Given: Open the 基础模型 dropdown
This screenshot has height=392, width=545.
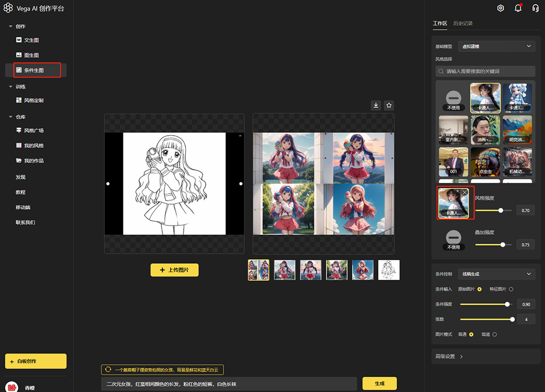Looking at the screenshot, I should click(x=497, y=46).
